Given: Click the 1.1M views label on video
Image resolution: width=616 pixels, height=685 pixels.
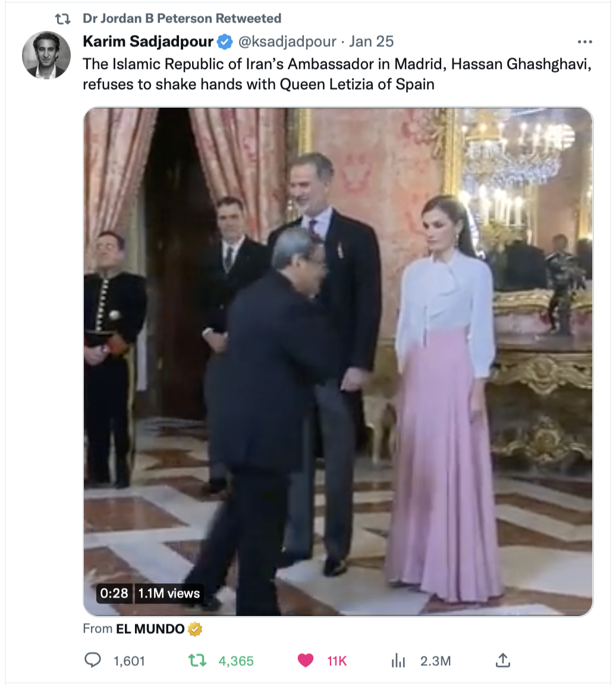Looking at the screenshot, I should [x=169, y=593].
